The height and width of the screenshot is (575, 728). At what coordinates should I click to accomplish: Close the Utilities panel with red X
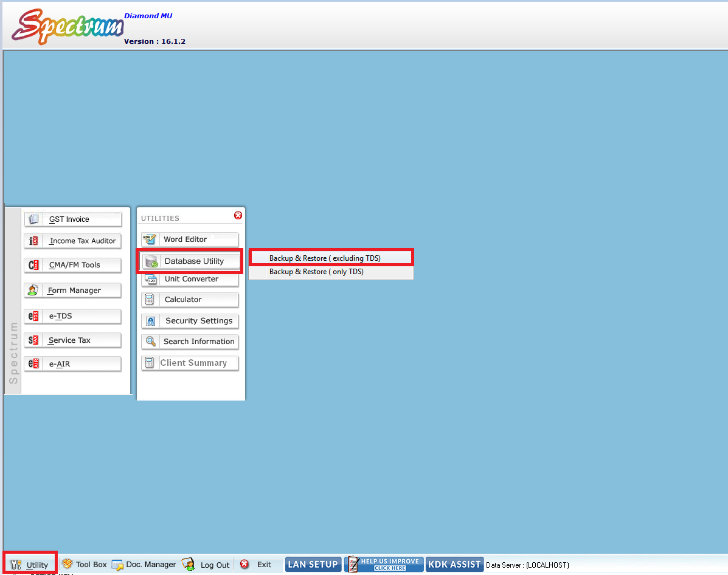click(x=238, y=215)
